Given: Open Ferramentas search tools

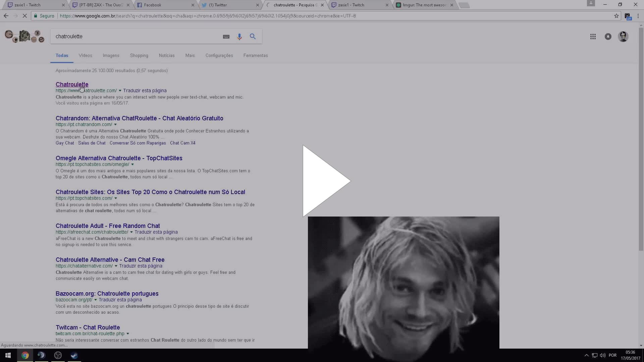Looking at the screenshot, I should click(256, 56).
